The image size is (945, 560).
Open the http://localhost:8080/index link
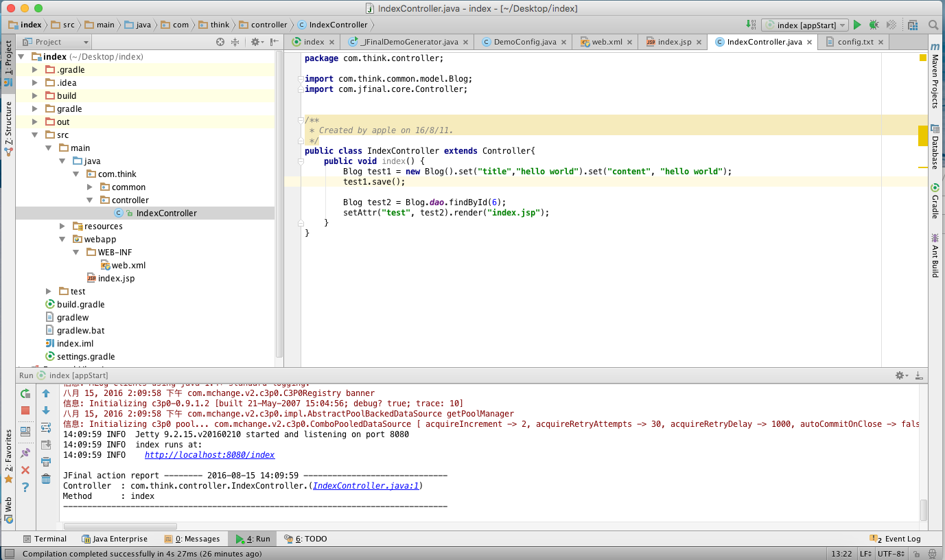coord(209,455)
